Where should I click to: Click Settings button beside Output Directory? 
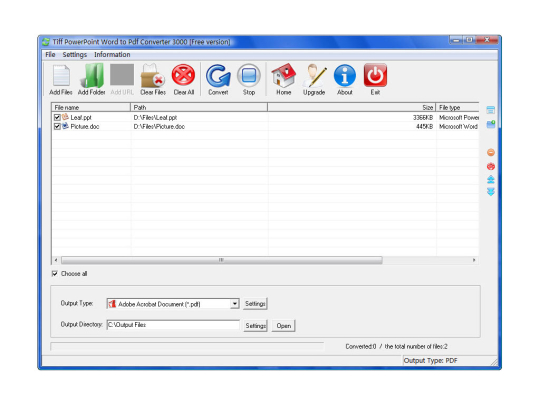tap(255, 325)
